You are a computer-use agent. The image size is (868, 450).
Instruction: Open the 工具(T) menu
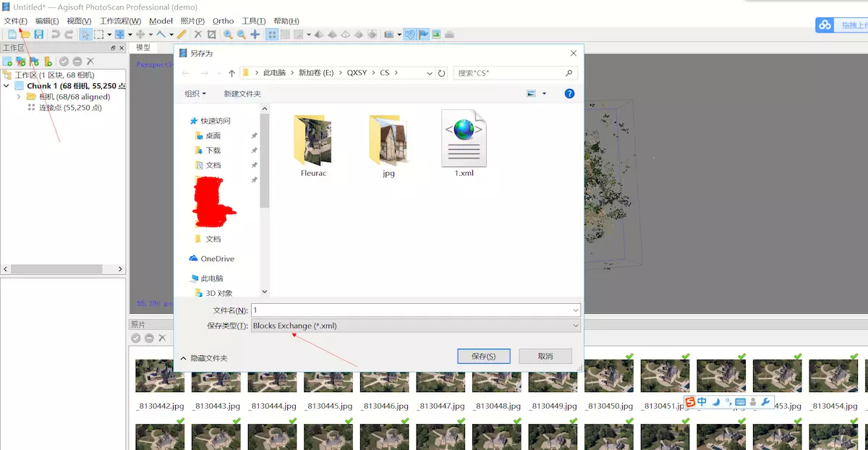click(253, 21)
